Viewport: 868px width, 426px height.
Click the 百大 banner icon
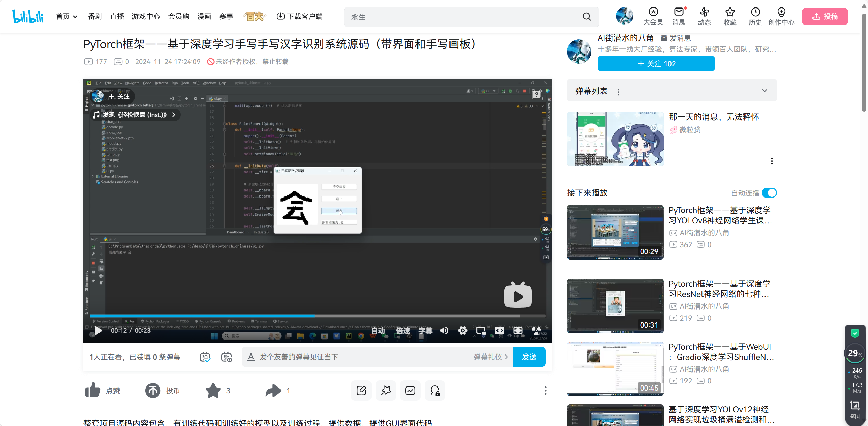tap(254, 16)
